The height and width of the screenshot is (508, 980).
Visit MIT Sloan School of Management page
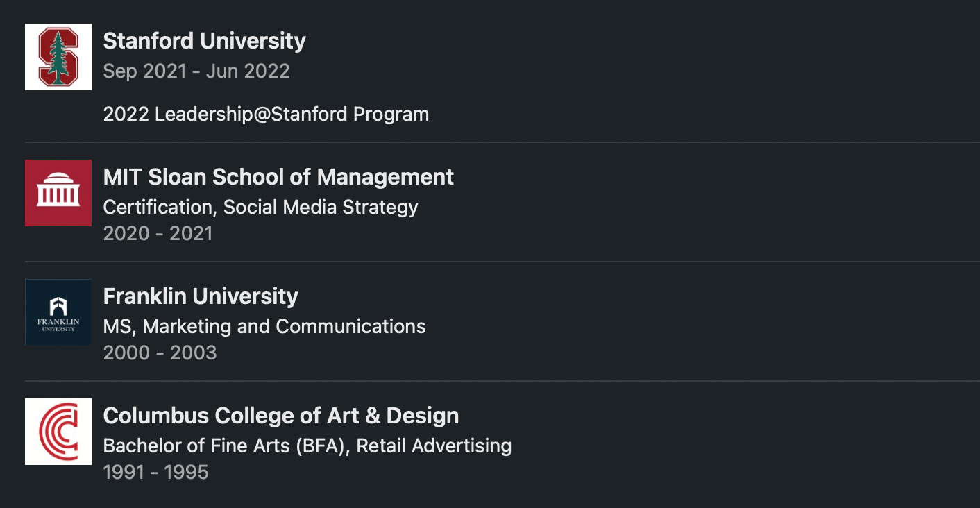point(278,177)
